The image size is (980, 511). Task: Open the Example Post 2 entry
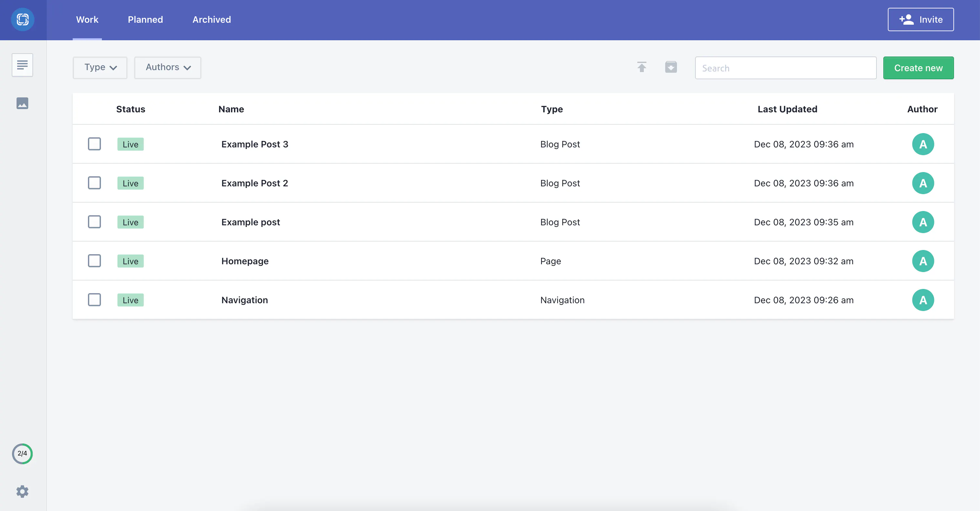click(x=254, y=183)
